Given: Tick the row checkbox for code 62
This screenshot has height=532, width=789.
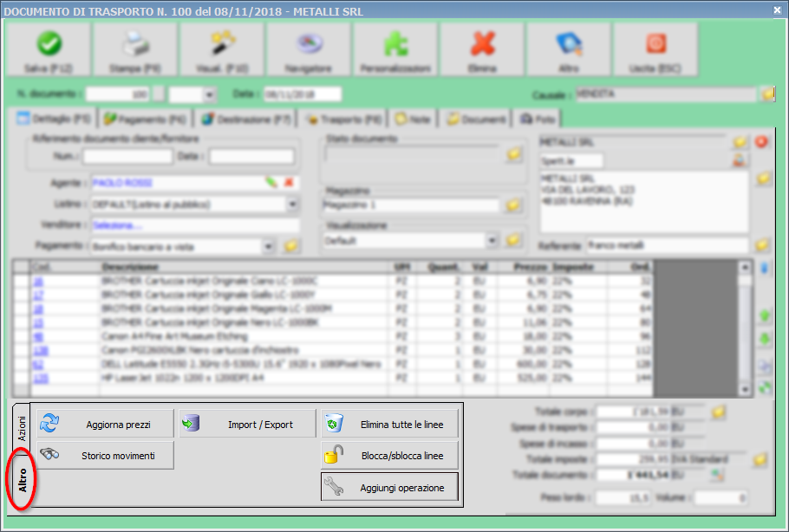Looking at the screenshot, I should [22, 365].
